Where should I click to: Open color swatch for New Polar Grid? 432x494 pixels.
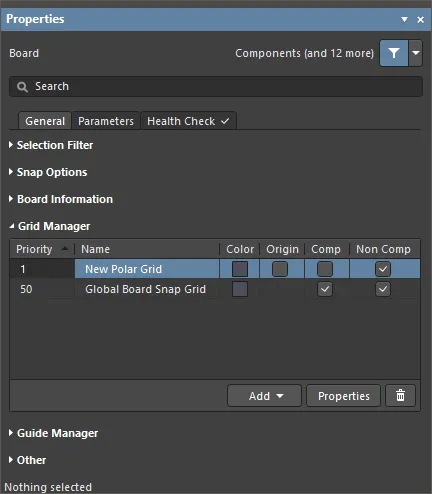240,269
